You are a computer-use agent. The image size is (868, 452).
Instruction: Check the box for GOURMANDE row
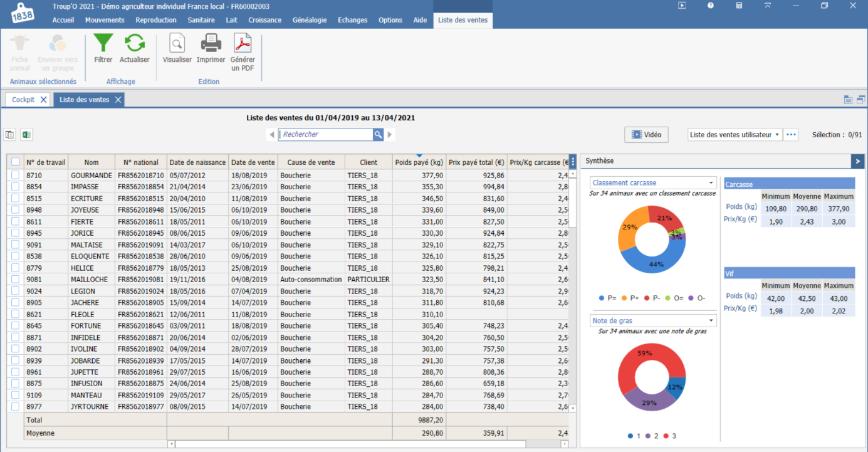[15, 176]
